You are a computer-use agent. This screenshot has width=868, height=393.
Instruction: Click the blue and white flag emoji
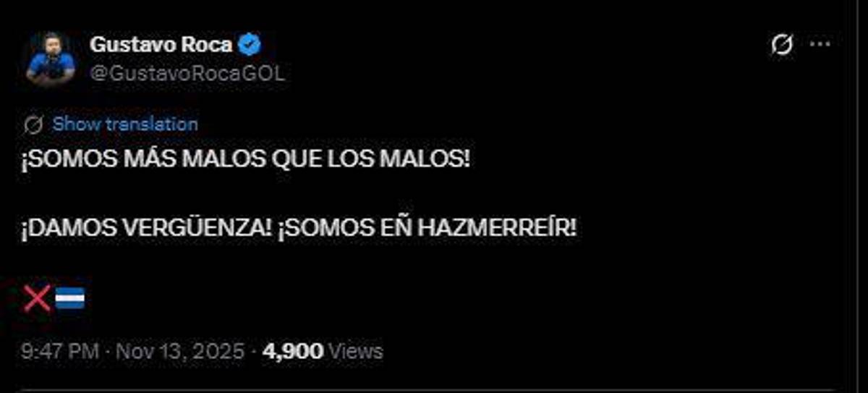70,298
